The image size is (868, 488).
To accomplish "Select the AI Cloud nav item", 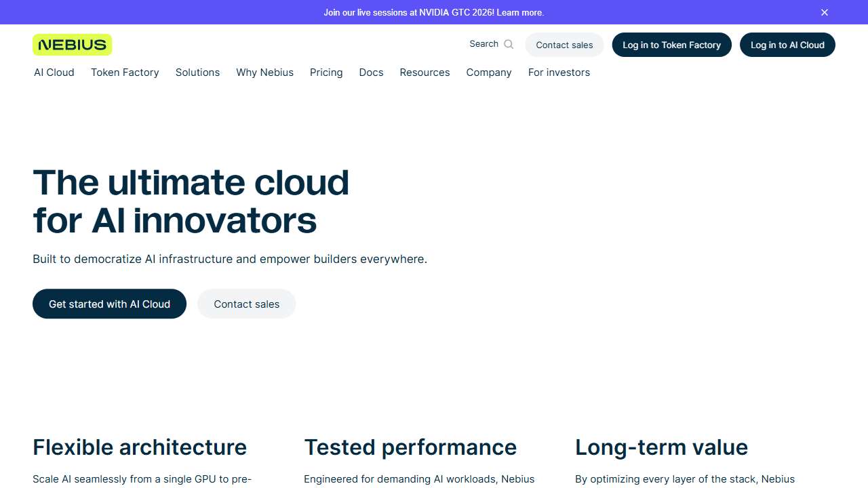I will pyautogui.click(x=54, y=73).
